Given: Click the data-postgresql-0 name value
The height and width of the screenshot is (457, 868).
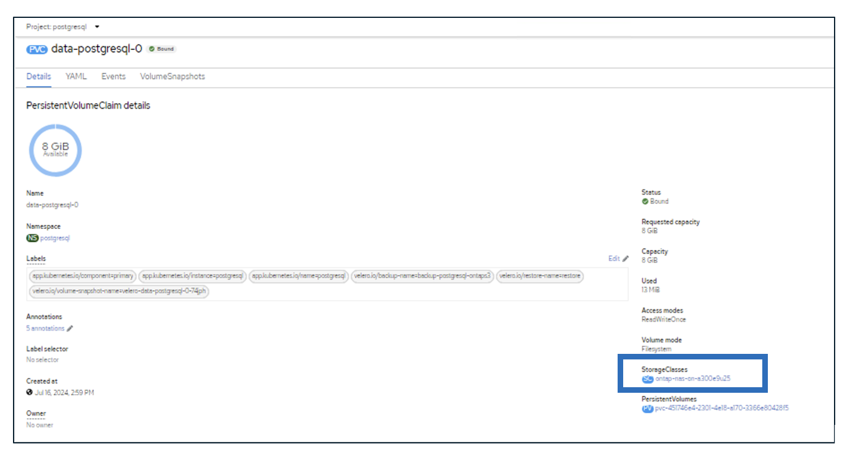Looking at the screenshot, I should pyautogui.click(x=52, y=205).
